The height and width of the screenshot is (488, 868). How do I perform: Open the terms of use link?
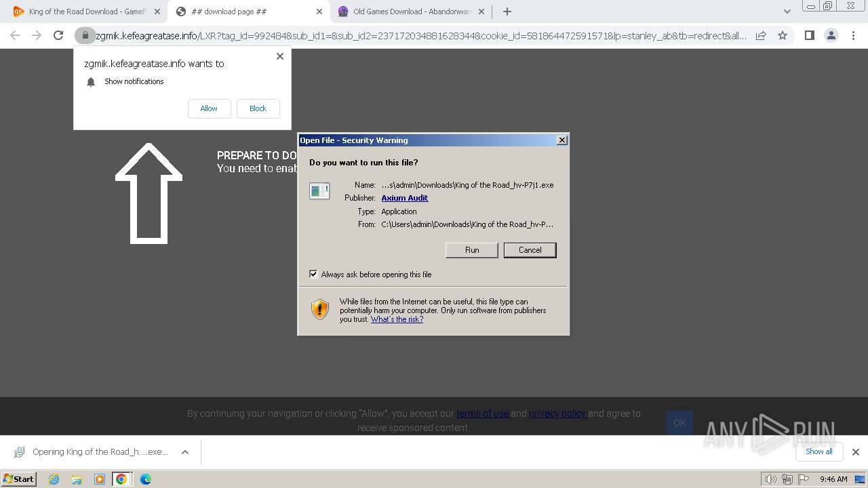click(483, 413)
